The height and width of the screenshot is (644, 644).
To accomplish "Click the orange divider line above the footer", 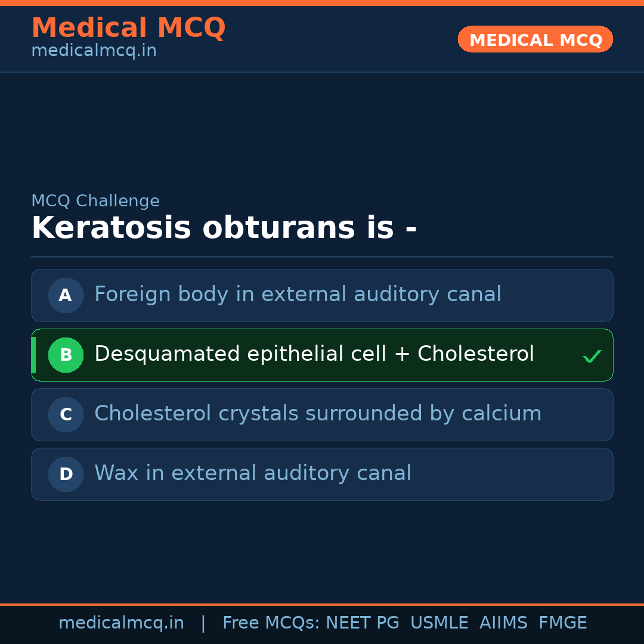I will pyautogui.click(x=322, y=603).
